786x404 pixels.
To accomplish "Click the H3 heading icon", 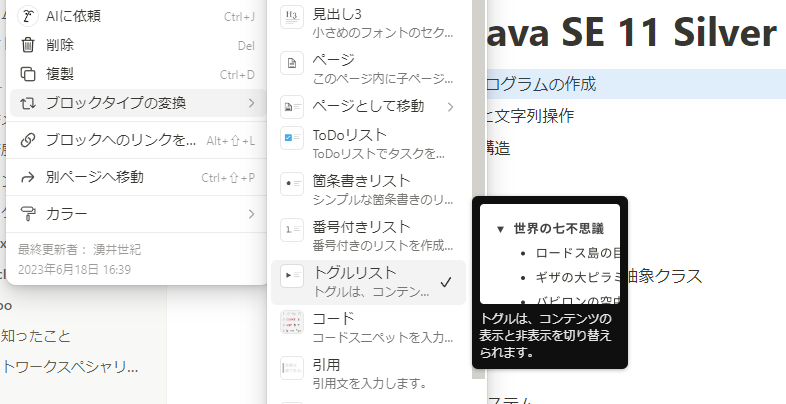I will coord(292,17).
